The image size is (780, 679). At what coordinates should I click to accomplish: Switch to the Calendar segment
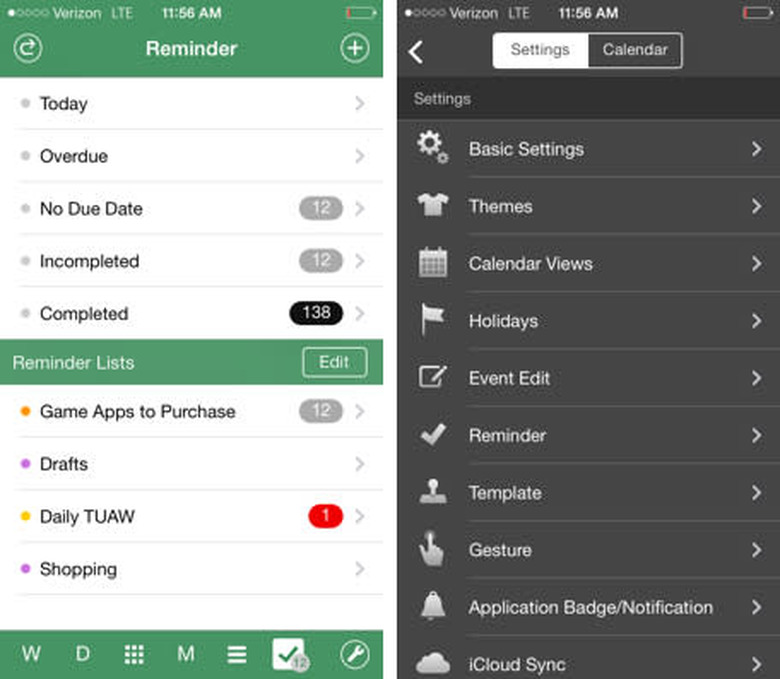point(634,50)
